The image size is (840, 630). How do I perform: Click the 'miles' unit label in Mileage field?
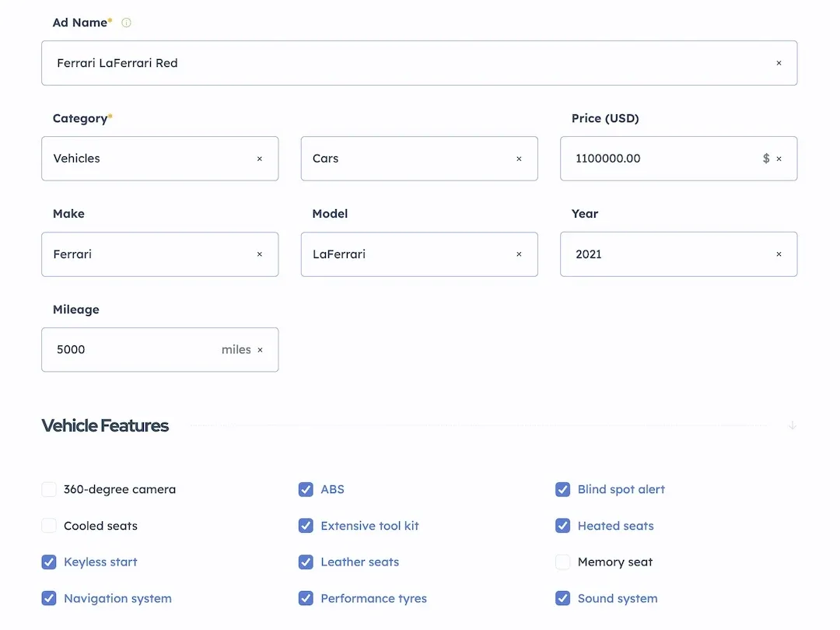[236, 350]
